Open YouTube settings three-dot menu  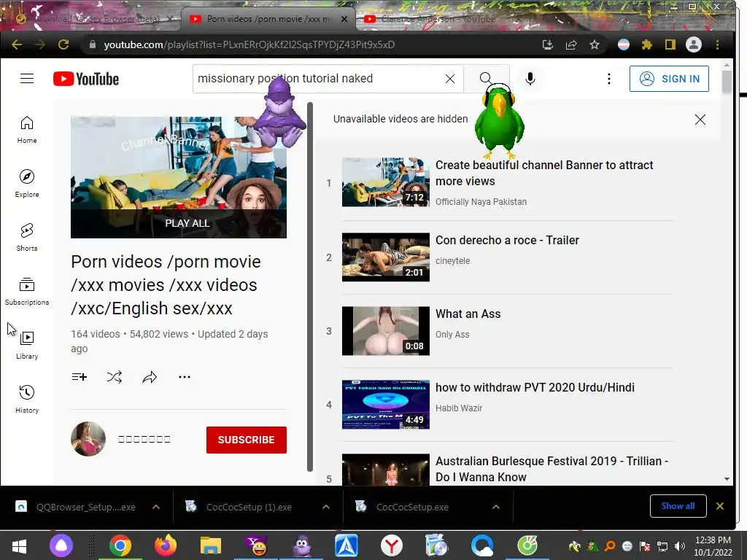(609, 79)
